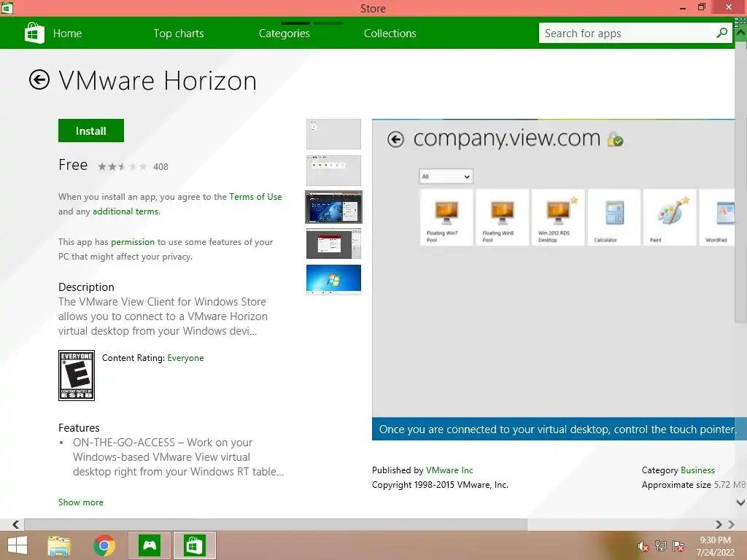Click the Store icon in the taskbar
747x560 pixels.
point(194,545)
